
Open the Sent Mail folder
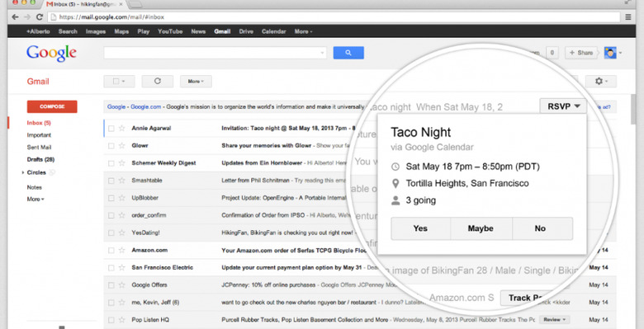click(39, 148)
